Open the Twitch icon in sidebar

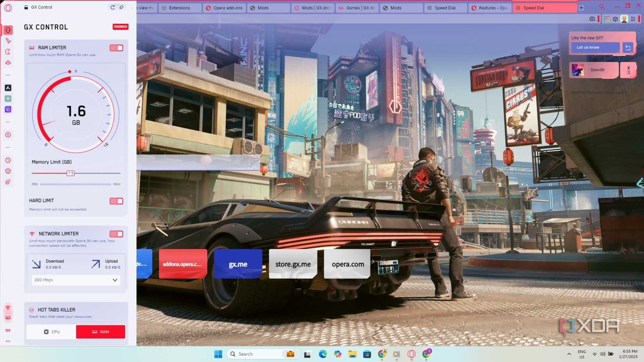click(x=8, y=110)
